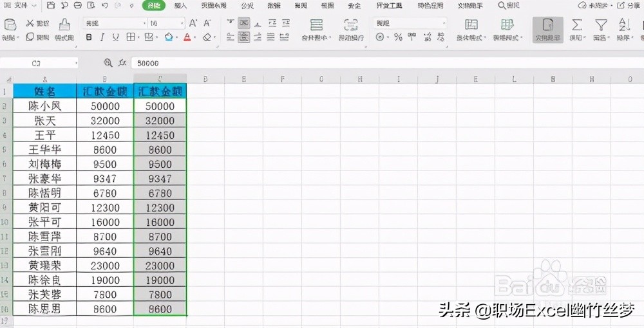Click increase decimal places icon
This screenshot has width=644, height=328.
427,37
